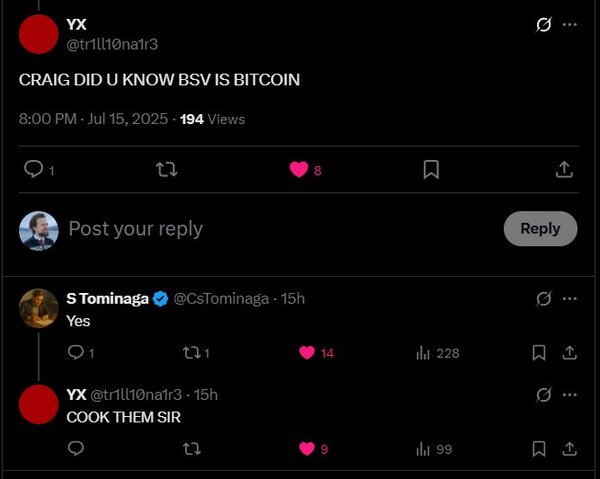Open 8:00 PM Jul 15, 2025 timestamp link
600x479 pixels.
[x=93, y=119]
